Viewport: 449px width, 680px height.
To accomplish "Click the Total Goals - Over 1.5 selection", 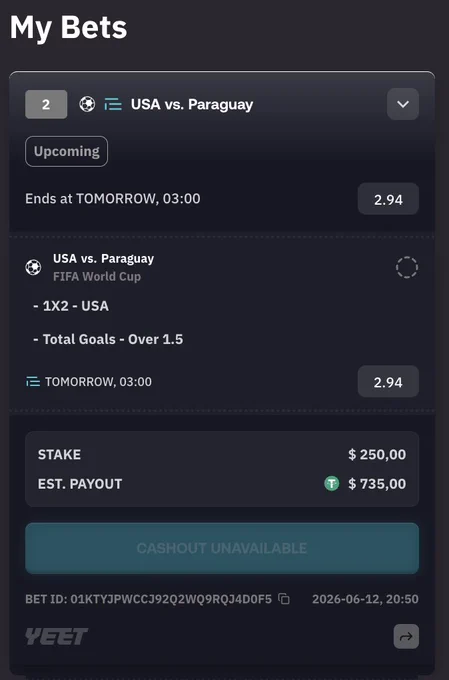I will [108, 339].
